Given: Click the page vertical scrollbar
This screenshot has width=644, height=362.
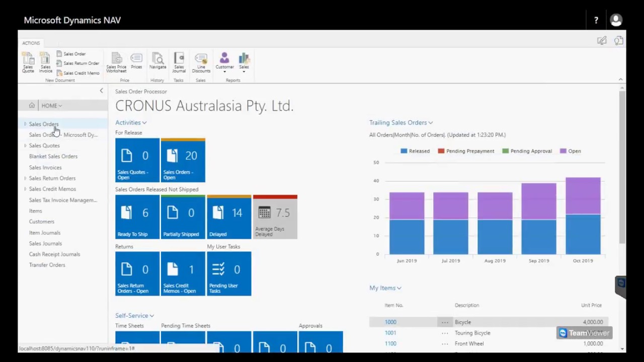Looking at the screenshot, I should click(x=622, y=166).
